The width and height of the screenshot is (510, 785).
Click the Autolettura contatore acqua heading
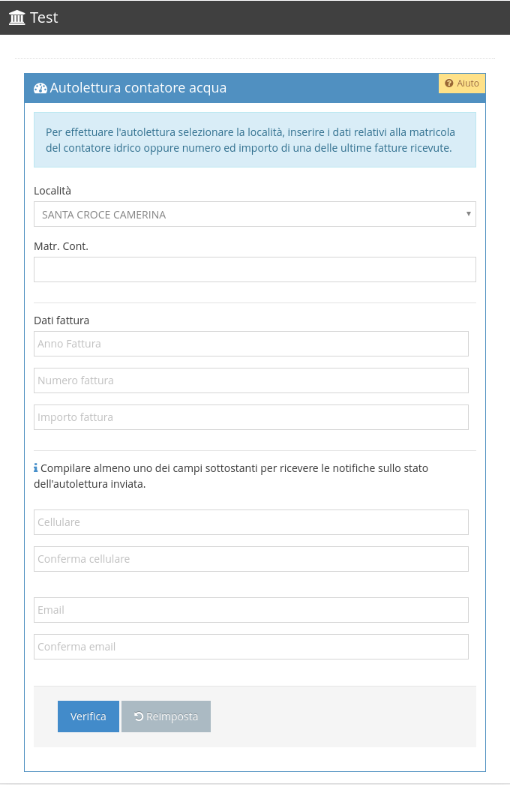pos(138,88)
